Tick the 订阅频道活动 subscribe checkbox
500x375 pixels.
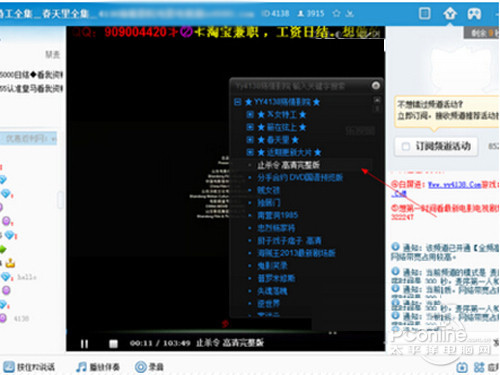point(406,146)
